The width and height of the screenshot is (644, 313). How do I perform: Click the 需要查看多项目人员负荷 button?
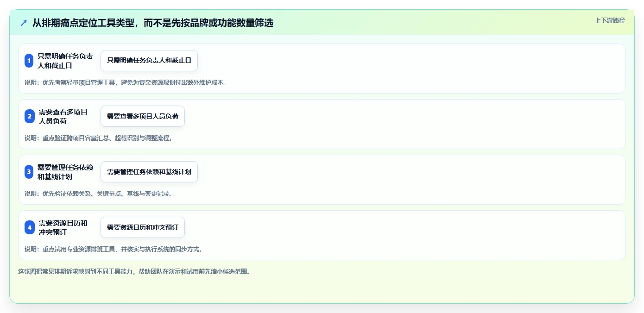(143, 116)
